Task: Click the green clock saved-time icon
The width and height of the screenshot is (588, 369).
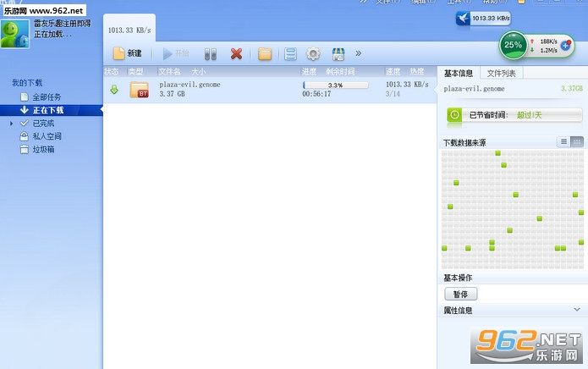Action: (454, 115)
